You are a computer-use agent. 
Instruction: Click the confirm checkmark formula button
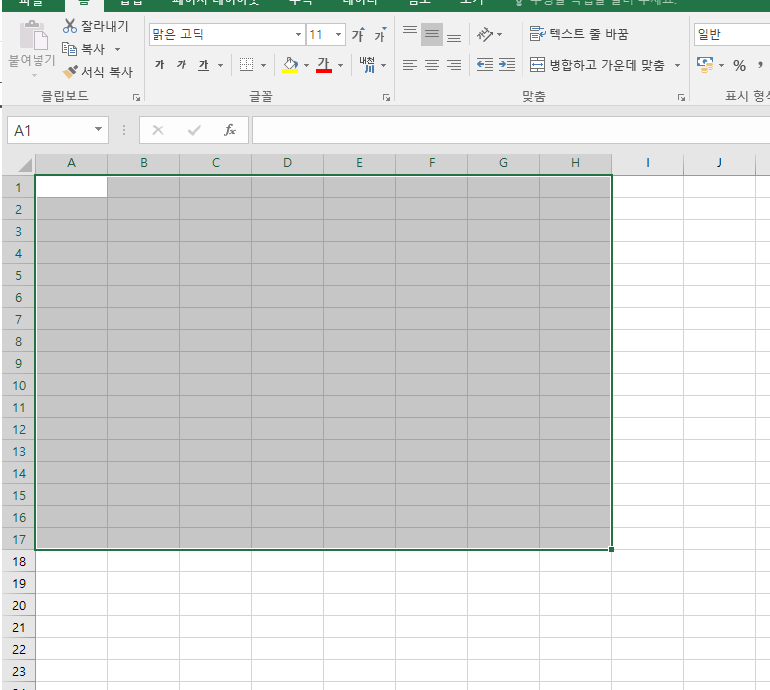coord(194,130)
